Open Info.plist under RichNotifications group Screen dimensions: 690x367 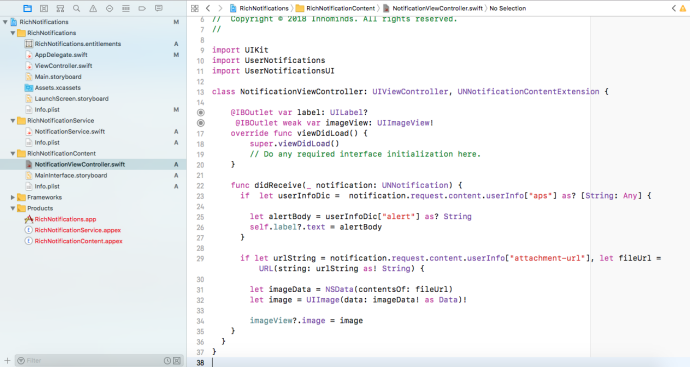[47, 110]
